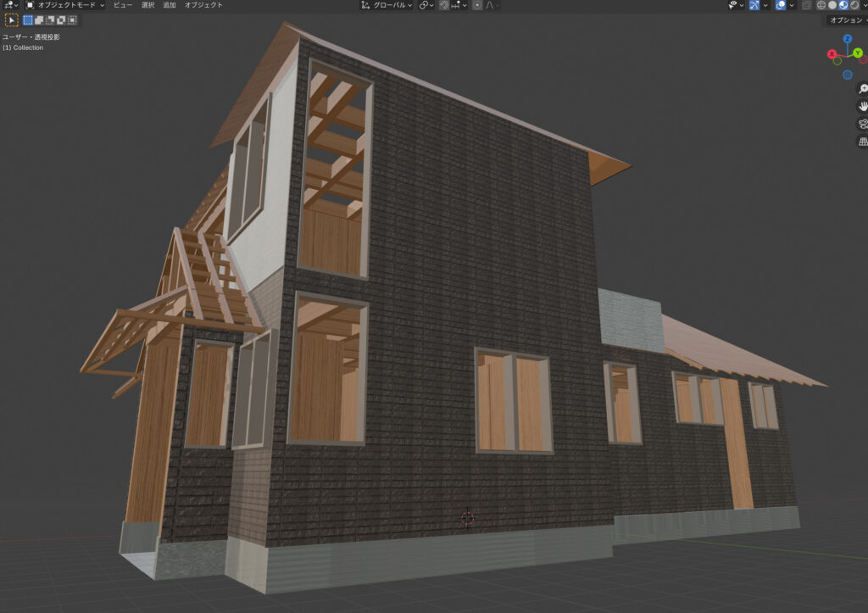Click the green Y axis gizmo ball
This screenshot has height=613, width=868.
click(860, 53)
